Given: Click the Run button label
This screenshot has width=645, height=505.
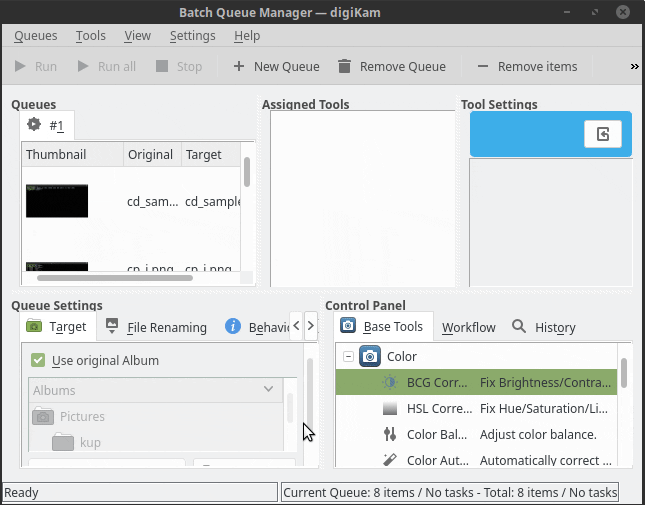Looking at the screenshot, I should pyautogui.click(x=46, y=66).
